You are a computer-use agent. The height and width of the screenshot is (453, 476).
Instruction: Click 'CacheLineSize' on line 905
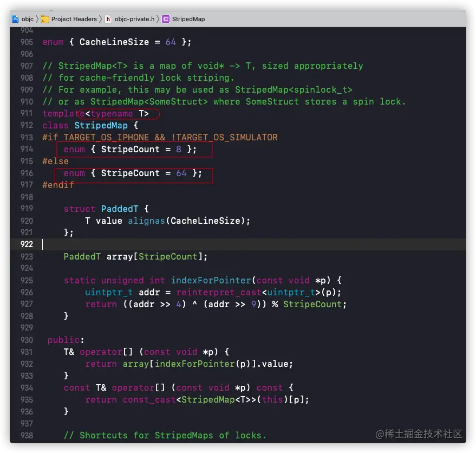pos(114,42)
